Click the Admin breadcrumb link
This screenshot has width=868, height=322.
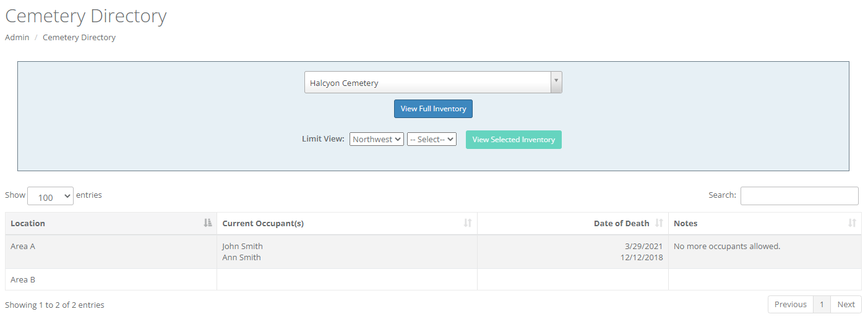pos(17,38)
